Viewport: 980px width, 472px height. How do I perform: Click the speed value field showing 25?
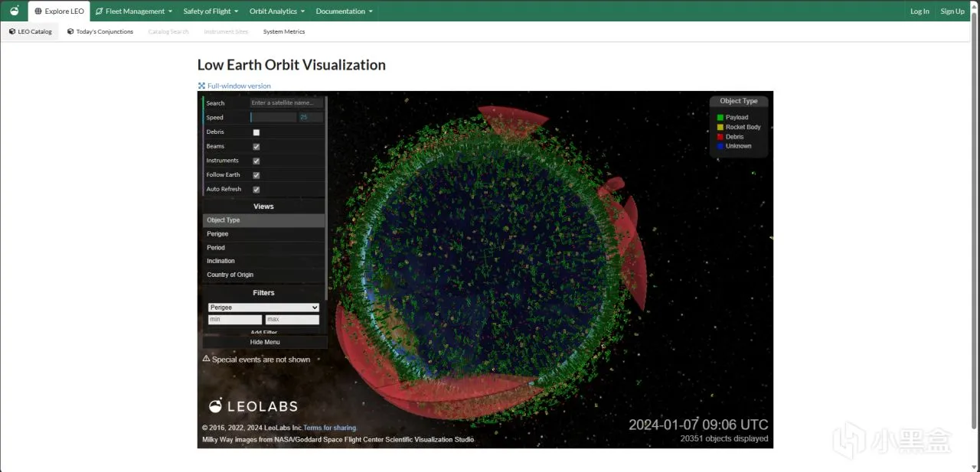tap(311, 118)
